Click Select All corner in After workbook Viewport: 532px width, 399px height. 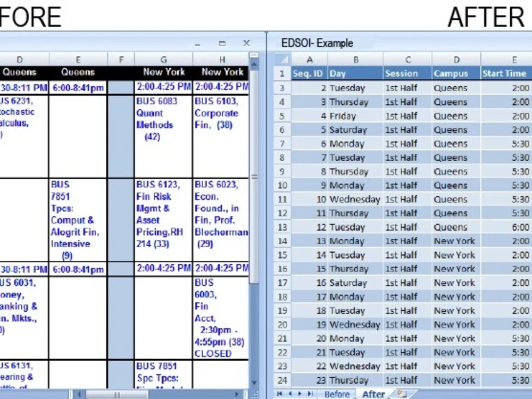[282, 60]
